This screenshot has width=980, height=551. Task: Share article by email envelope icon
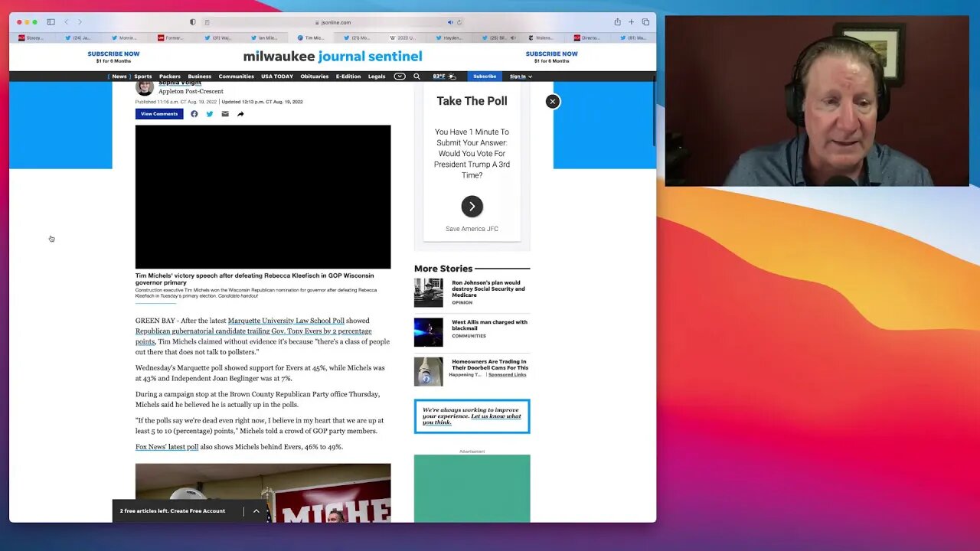pos(225,114)
